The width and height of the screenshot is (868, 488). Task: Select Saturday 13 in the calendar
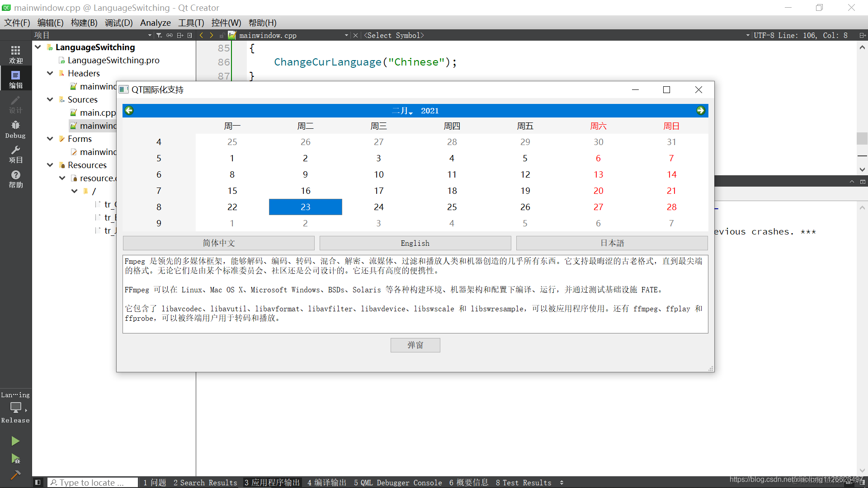tap(599, 174)
